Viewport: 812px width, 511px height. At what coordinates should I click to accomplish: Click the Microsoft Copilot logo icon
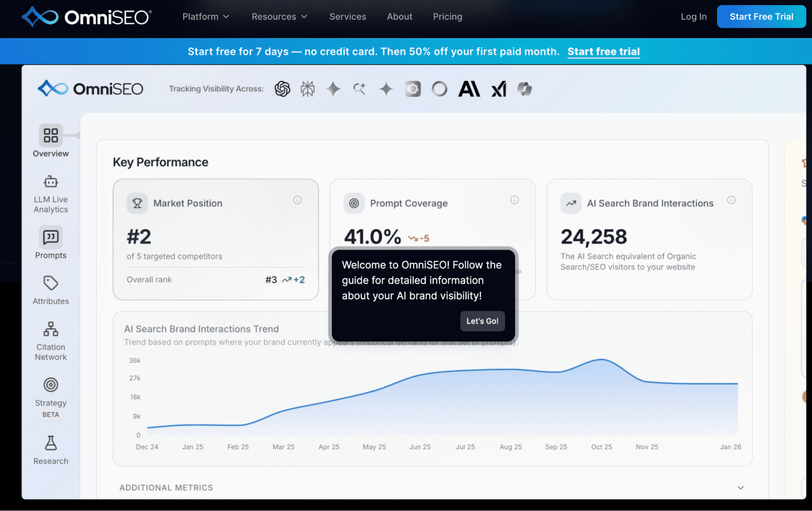(x=524, y=89)
